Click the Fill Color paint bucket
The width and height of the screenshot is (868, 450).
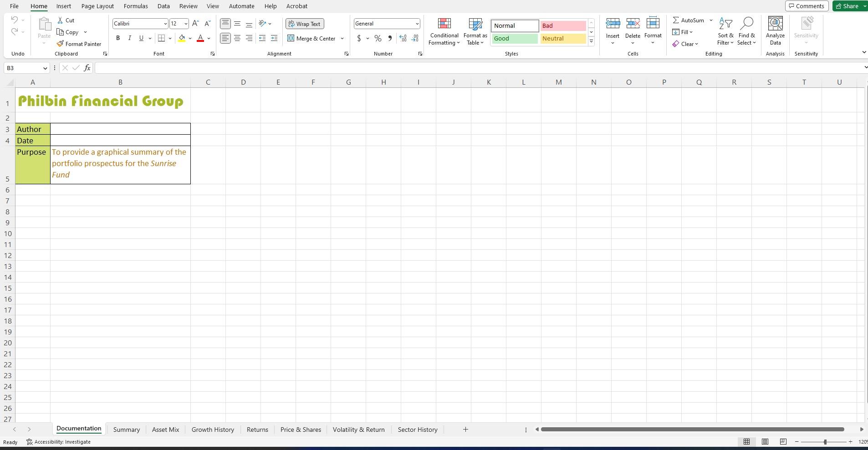point(182,39)
